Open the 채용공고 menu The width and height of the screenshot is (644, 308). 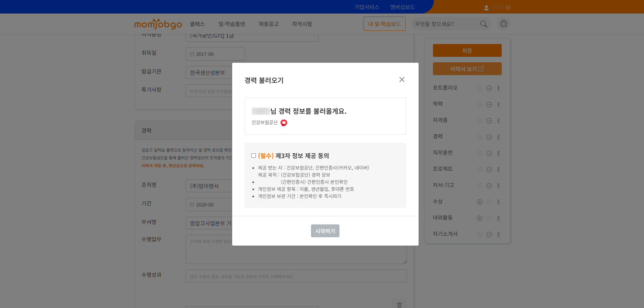point(268,24)
